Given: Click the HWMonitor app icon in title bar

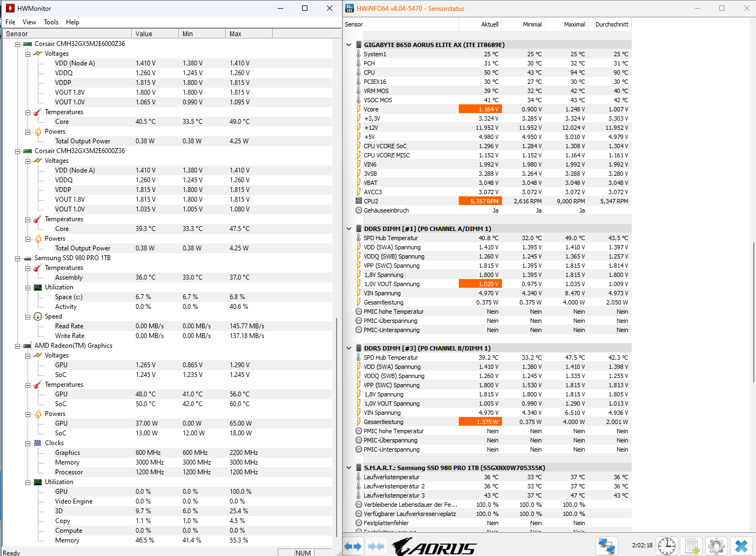Looking at the screenshot, I should pyautogui.click(x=10, y=8).
